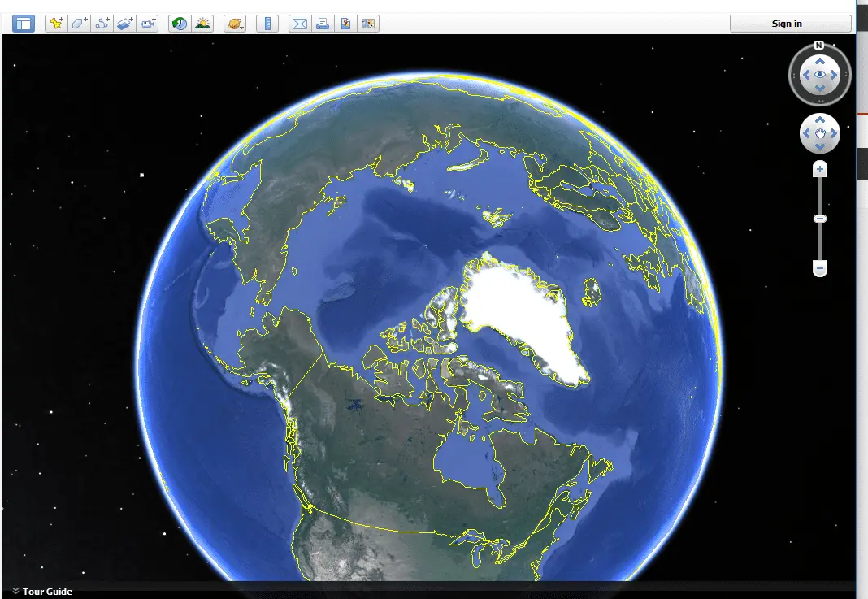Click the Look down arrow on the eye joystick
The image size is (868, 599).
tap(820, 88)
